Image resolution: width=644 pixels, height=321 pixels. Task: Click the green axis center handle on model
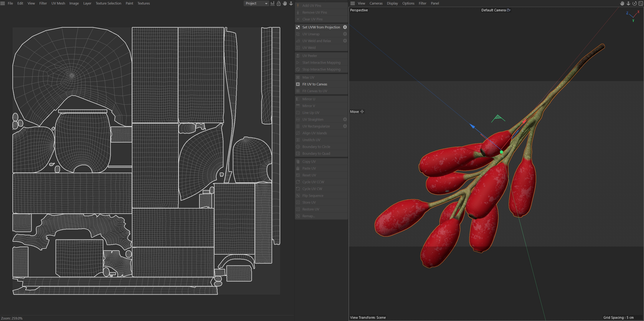tap(501, 152)
